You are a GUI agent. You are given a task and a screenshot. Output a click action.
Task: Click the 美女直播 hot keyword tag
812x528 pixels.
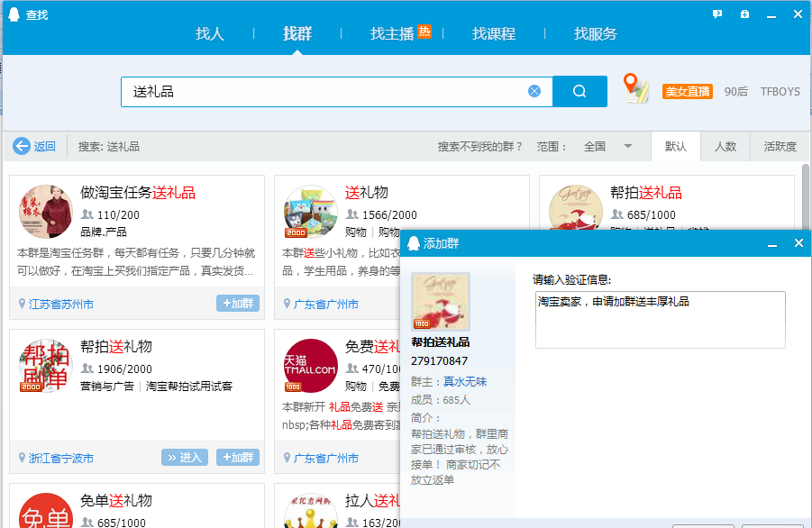[687, 90]
